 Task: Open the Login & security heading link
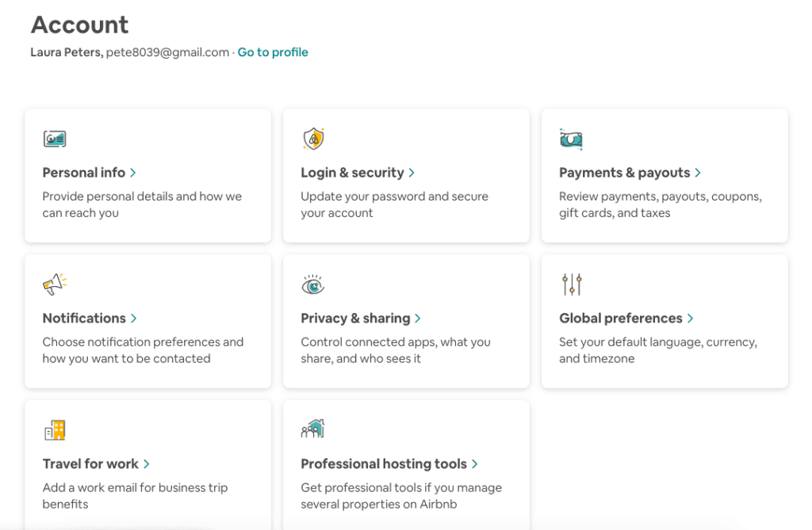pos(352,173)
